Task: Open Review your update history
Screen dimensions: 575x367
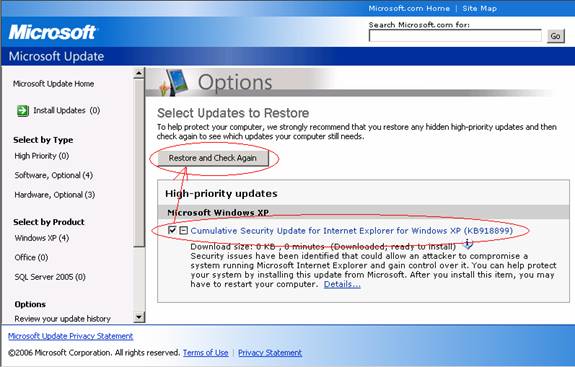Action: click(62, 319)
